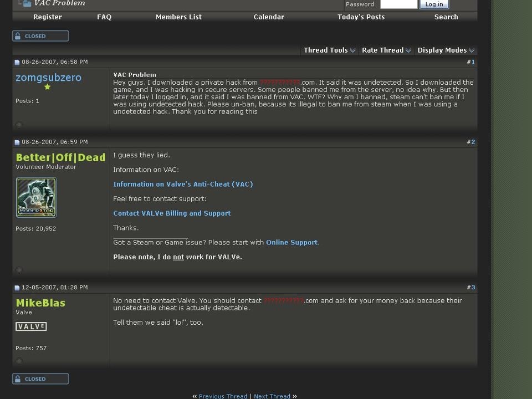
Task: Go to Next Thread link
Action: click(272, 396)
